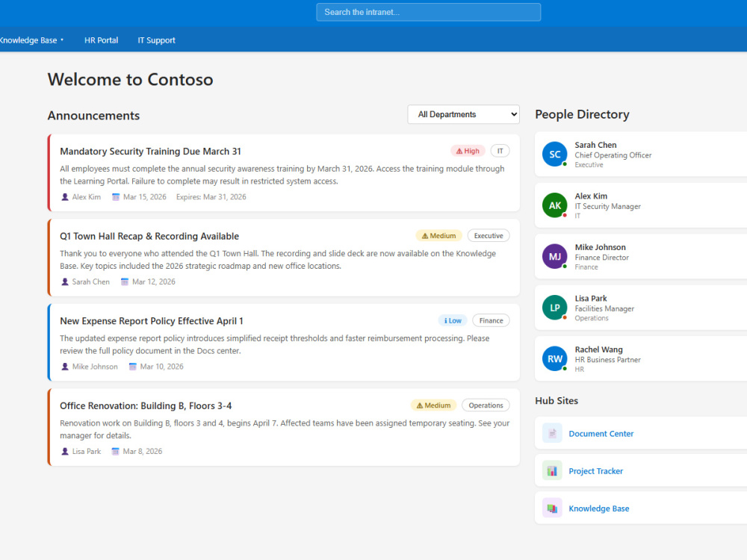Open the All Departments filter dropdown
This screenshot has width=747, height=560.
pos(463,114)
